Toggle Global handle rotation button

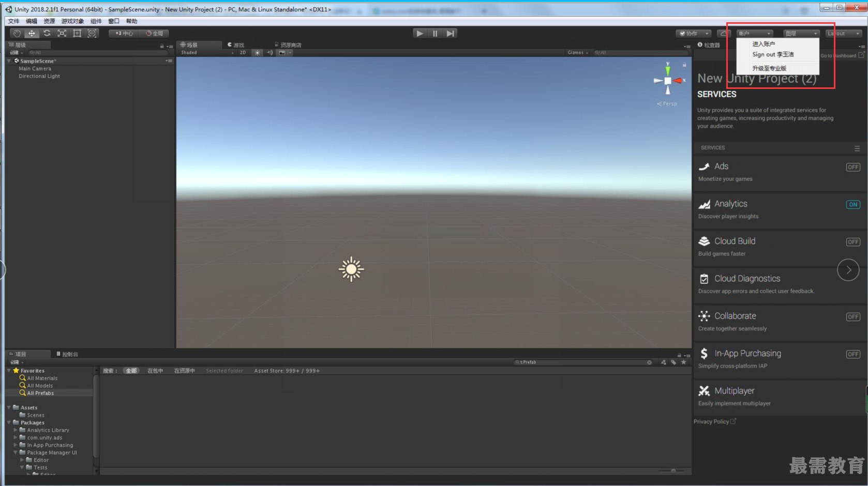[154, 33]
